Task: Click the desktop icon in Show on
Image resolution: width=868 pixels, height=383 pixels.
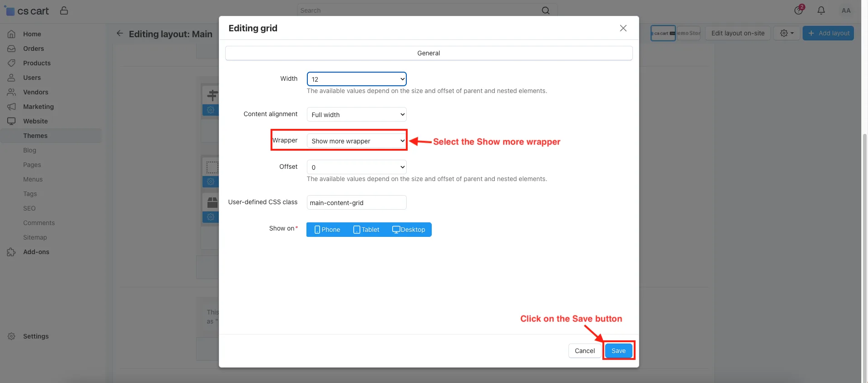Action: 396,230
